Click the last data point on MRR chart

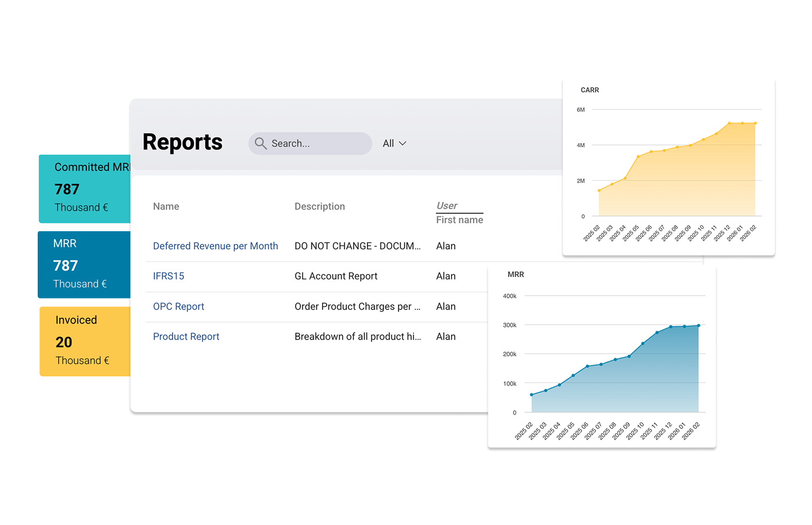point(698,326)
